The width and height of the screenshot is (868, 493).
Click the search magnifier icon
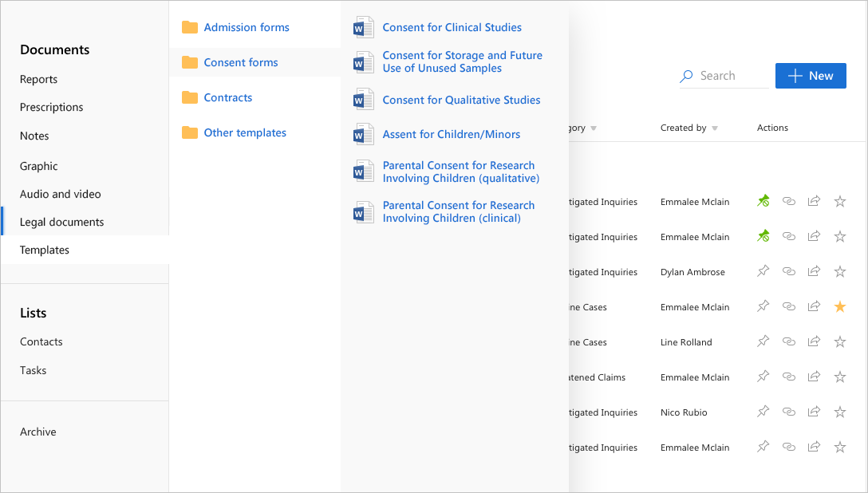point(685,75)
